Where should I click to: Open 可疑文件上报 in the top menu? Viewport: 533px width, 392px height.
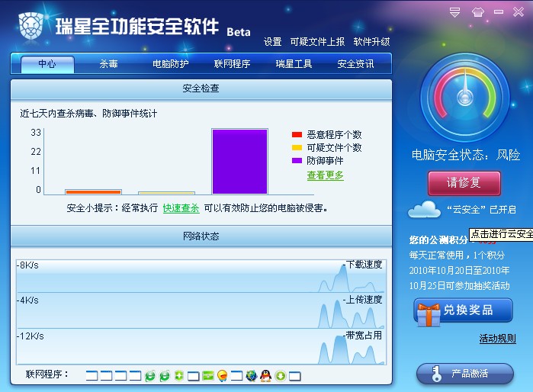pyautogui.click(x=317, y=42)
